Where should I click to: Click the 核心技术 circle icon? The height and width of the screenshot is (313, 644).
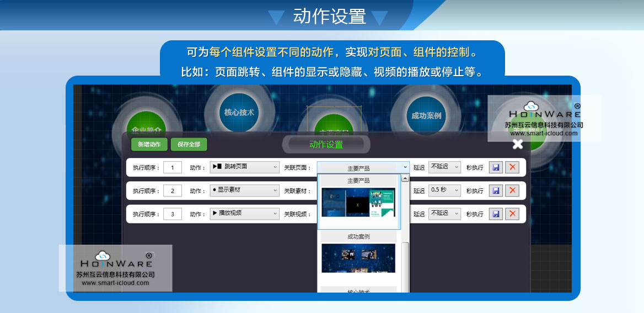[239, 113]
